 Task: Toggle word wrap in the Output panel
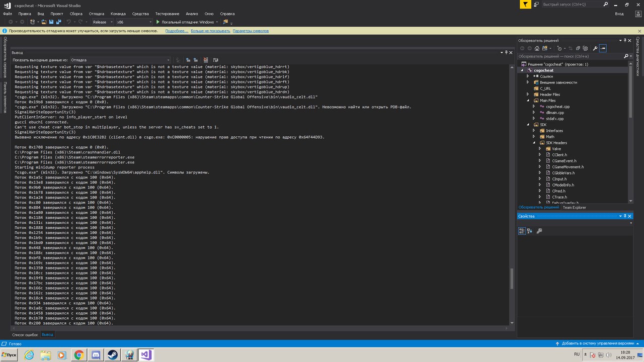click(x=215, y=60)
